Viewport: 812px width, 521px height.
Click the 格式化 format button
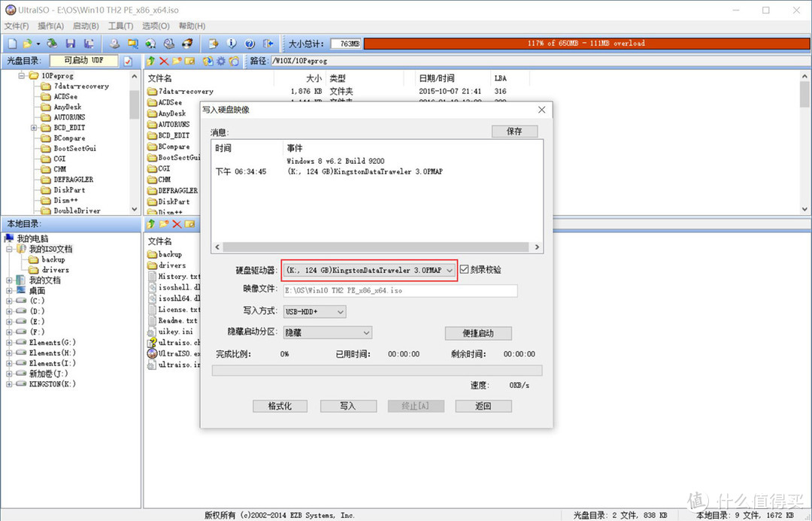[x=280, y=406]
